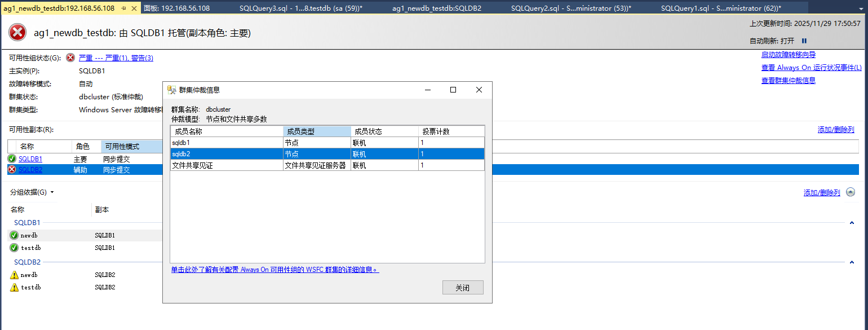Click the 主要 role cell for SQLDB1
Screen dimensions: 868x330
[x=81, y=159]
